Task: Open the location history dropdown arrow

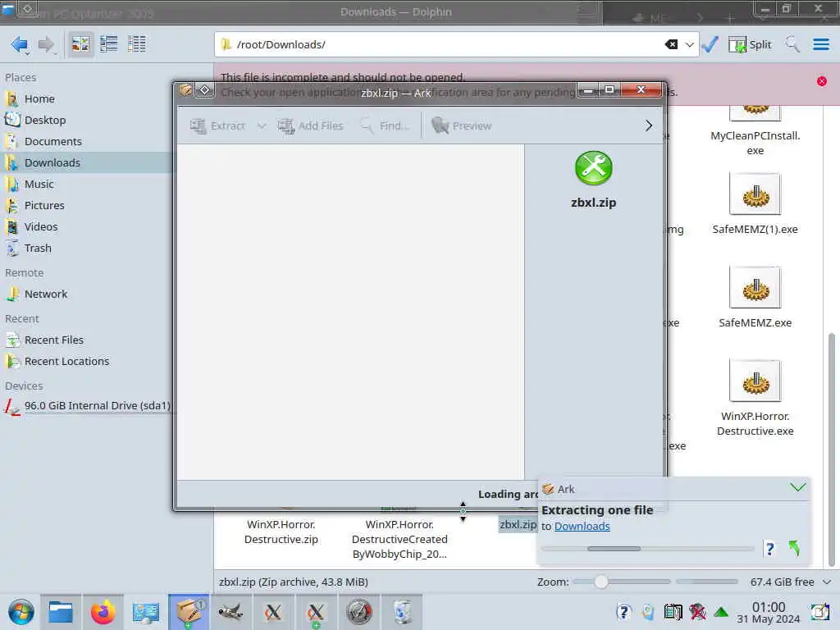Action: point(689,44)
